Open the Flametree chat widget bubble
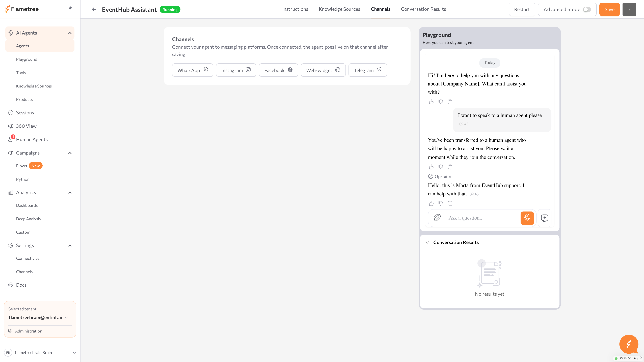Screen dimensions: 644x362 629,344
